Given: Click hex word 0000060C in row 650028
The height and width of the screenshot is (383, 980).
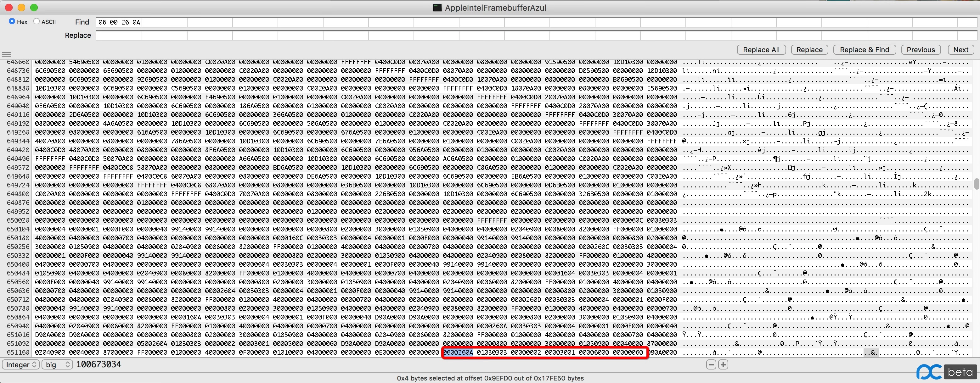Looking at the screenshot, I should 628,220.
